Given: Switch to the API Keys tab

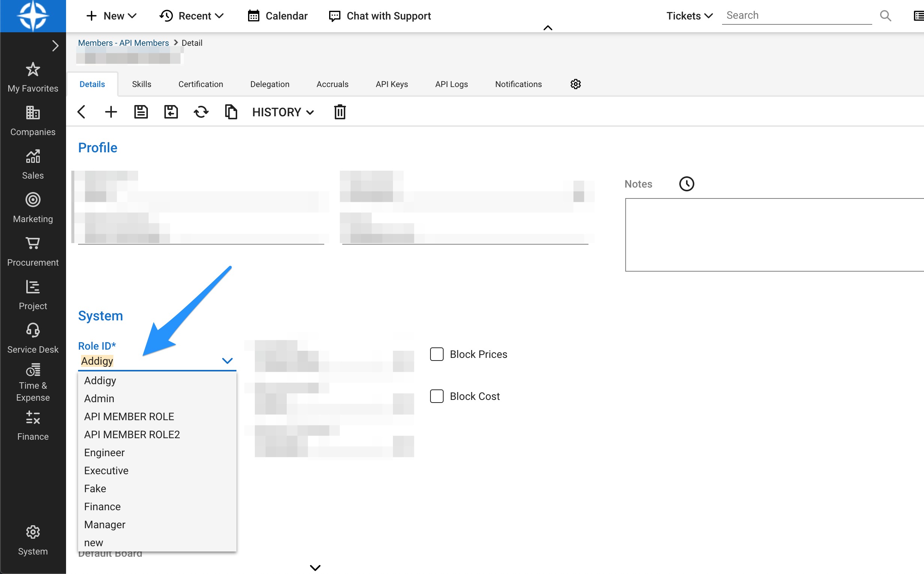Looking at the screenshot, I should (x=391, y=84).
